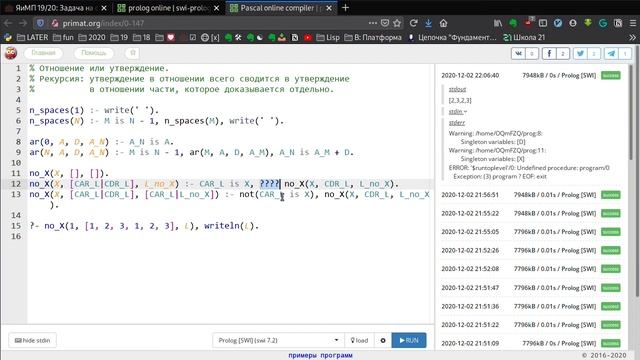Open the 18 bookmarks folder
Screen dimensions: 640x360
tap(142, 38)
